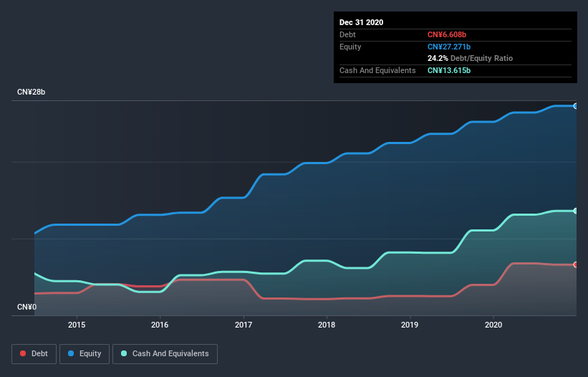Select the Equity end-point marker on chart
Image resolution: width=588 pixels, height=377 pixels.
pyautogui.click(x=576, y=106)
